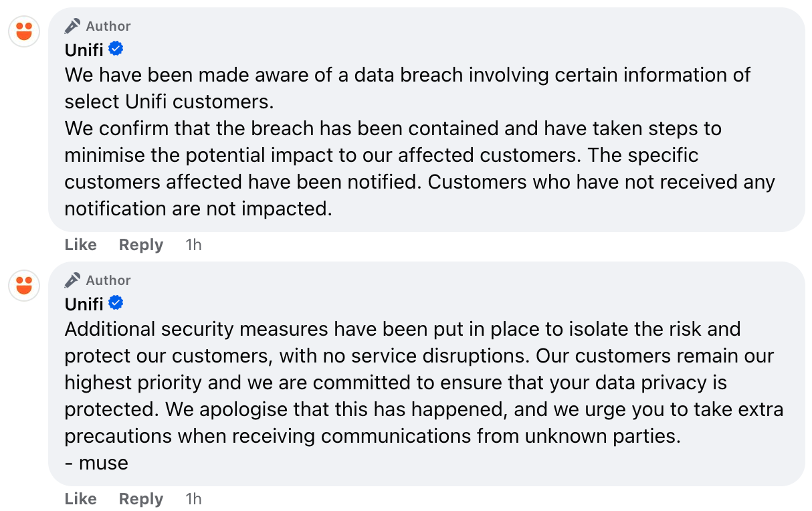The height and width of the screenshot is (511, 812).
Task: Open Unifi profile from security measures comment name
Action: click(x=84, y=304)
